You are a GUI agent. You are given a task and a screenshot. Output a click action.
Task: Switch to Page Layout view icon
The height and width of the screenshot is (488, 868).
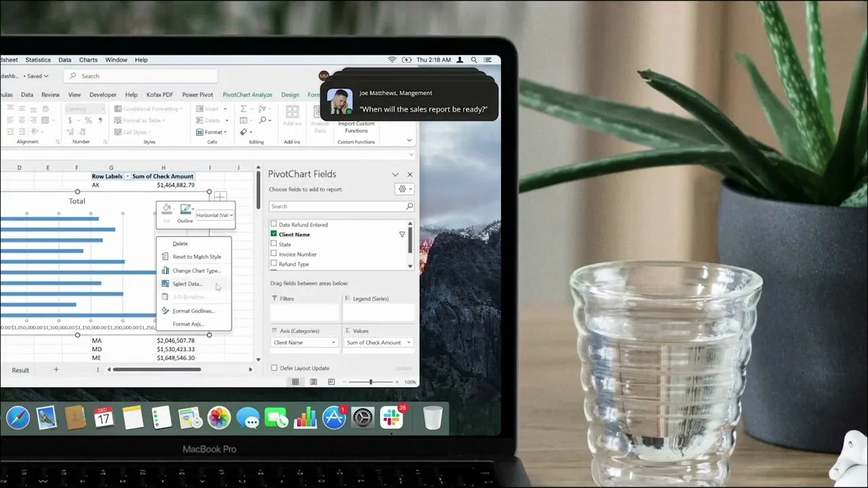coord(313,382)
